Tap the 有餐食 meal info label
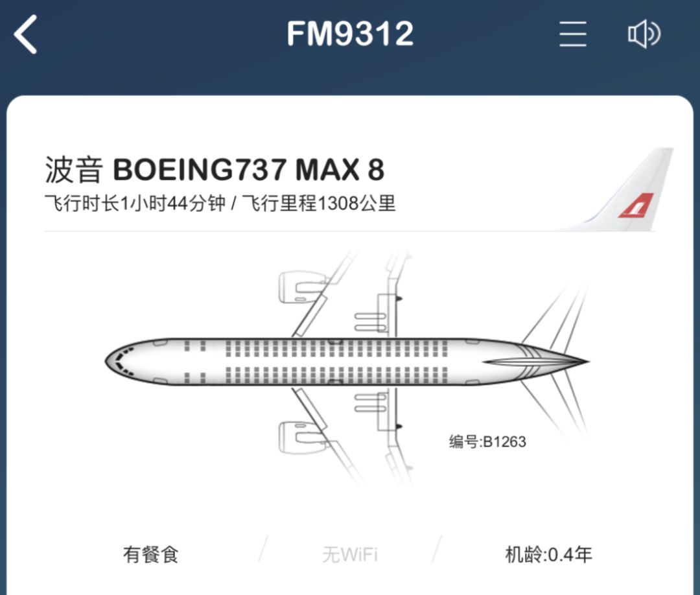 151,554
